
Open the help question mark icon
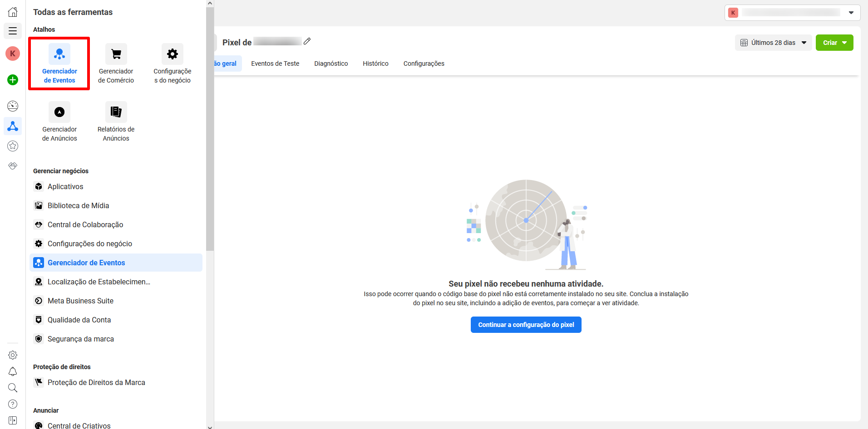[x=13, y=404]
